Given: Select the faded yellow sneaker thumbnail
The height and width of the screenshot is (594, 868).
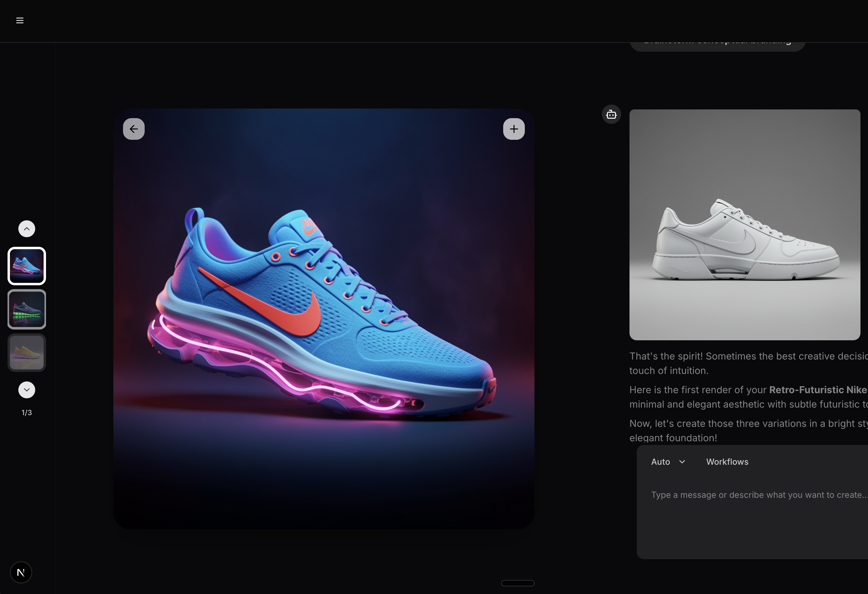Looking at the screenshot, I should coord(27,353).
